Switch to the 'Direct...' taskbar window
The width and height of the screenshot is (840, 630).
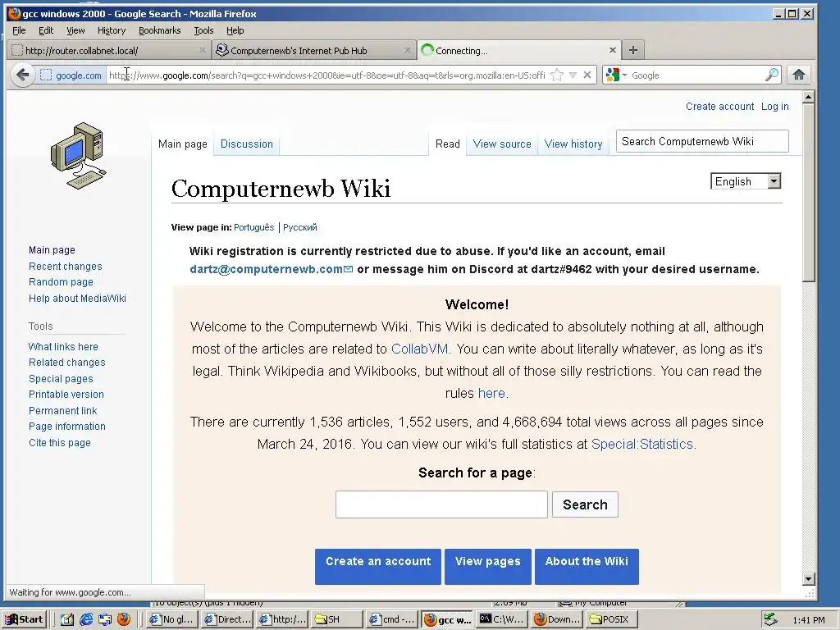[x=227, y=619]
